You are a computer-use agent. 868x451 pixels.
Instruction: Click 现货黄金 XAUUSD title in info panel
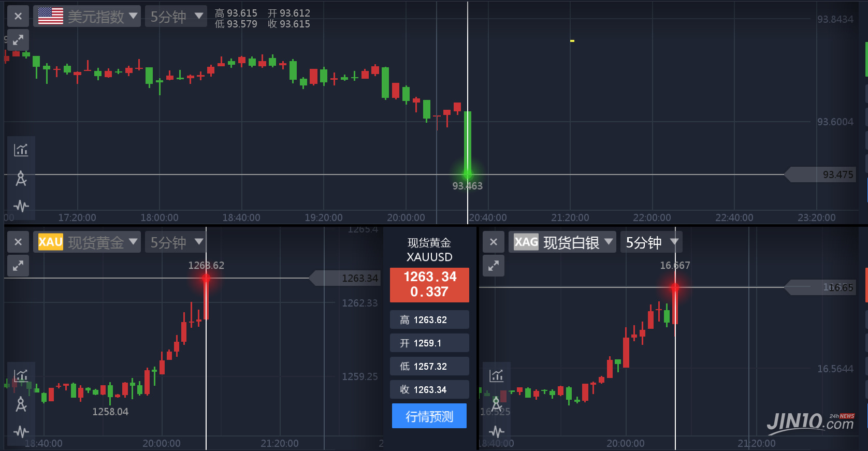point(429,250)
